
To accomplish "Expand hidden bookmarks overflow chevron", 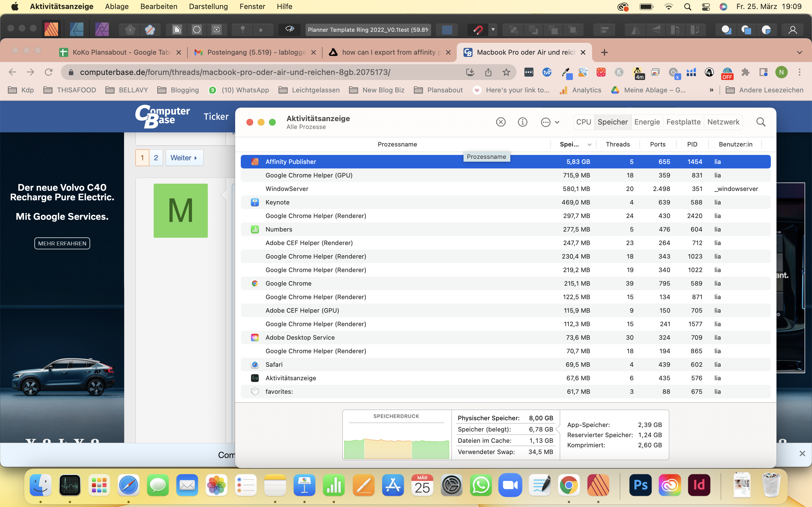I will pyautogui.click(x=711, y=90).
